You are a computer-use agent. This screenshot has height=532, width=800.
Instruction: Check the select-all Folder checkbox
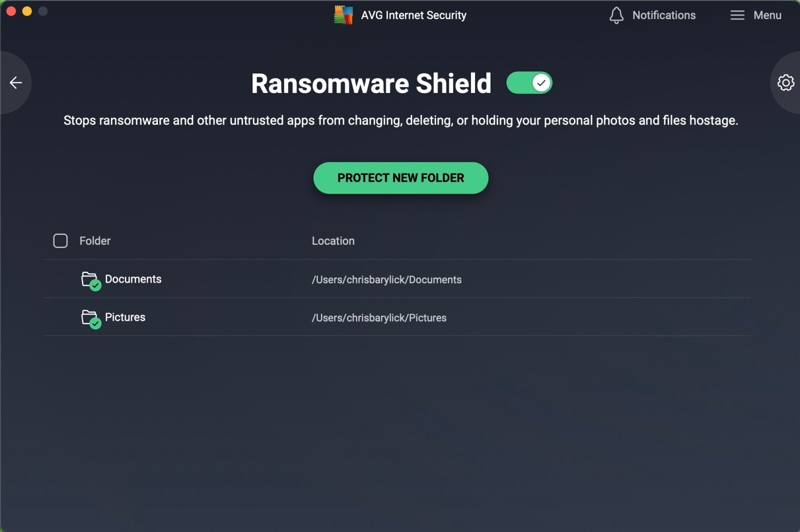point(60,241)
